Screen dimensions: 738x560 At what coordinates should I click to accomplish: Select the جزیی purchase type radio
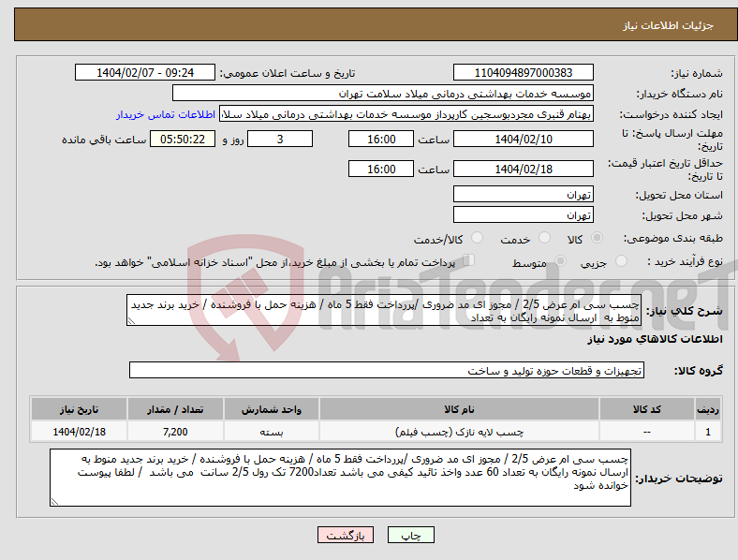[621, 260]
